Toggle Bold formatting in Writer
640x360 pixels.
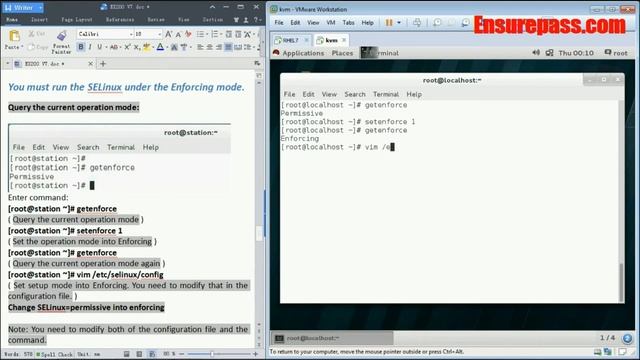81,47
